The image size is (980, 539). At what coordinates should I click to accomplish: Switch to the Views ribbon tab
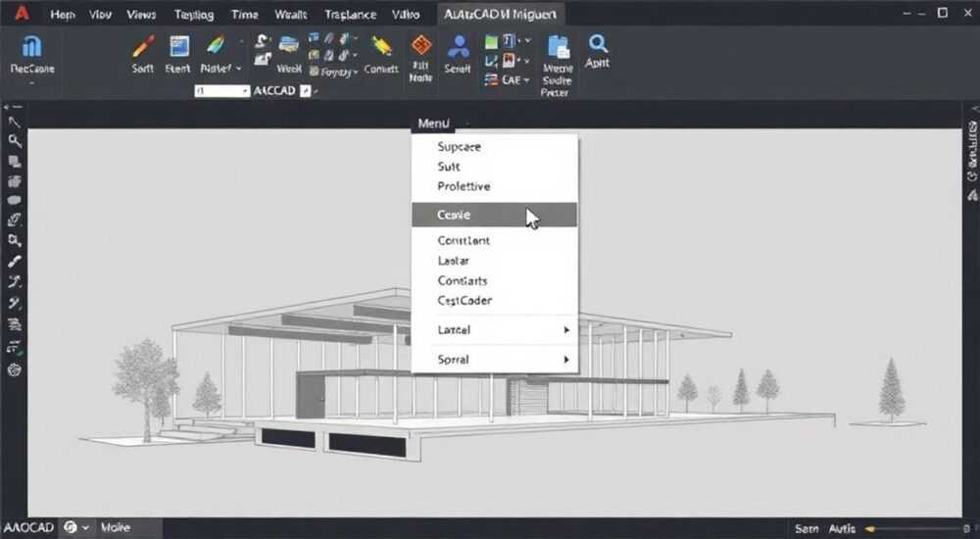click(141, 15)
